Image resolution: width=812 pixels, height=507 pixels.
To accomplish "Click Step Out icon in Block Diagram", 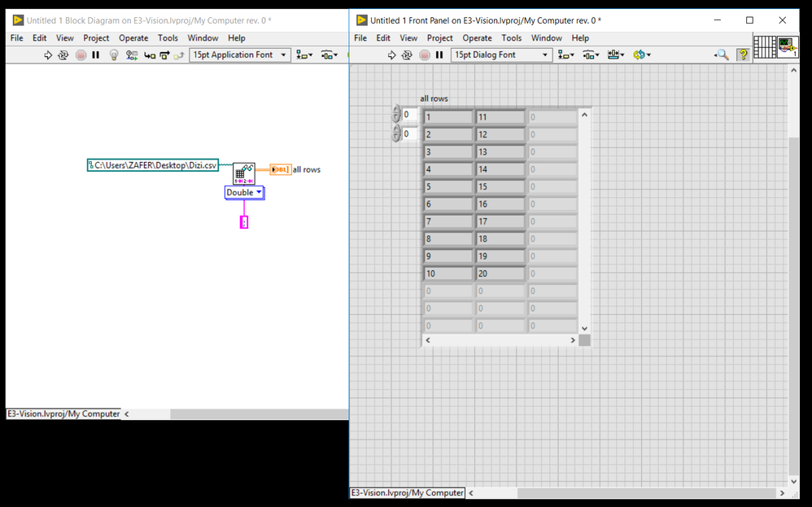I will pyautogui.click(x=179, y=55).
